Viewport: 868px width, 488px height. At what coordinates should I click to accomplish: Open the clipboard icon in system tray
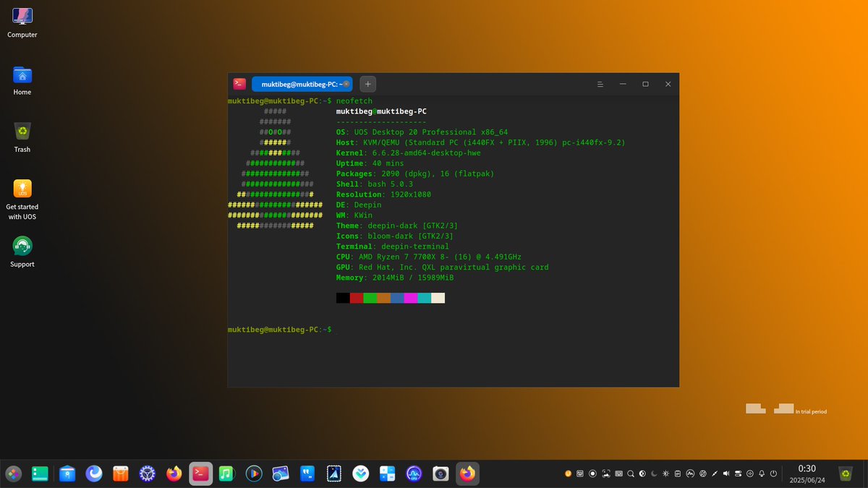click(x=678, y=474)
